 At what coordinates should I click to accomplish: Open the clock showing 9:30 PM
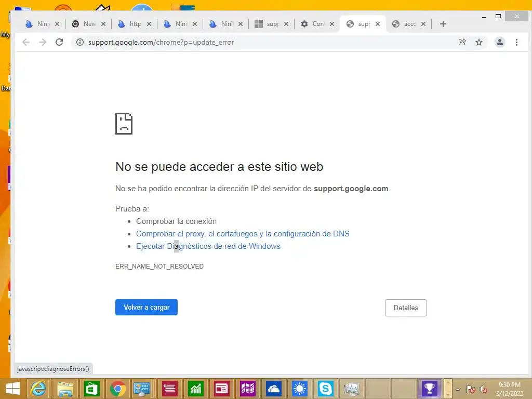pos(509,389)
